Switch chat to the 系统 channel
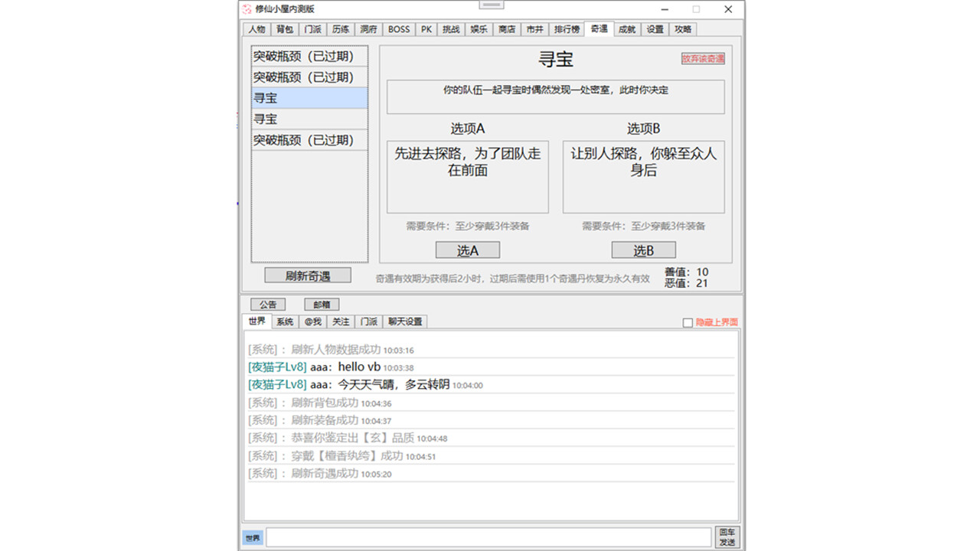980x551 pixels. pyautogui.click(x=284, y=321)
